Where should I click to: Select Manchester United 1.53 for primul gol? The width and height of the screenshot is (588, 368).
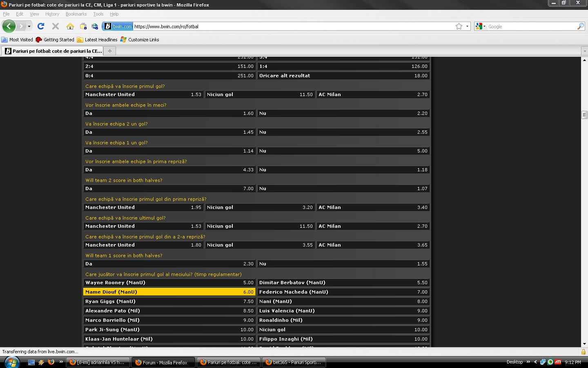click(x=143, y=94)
